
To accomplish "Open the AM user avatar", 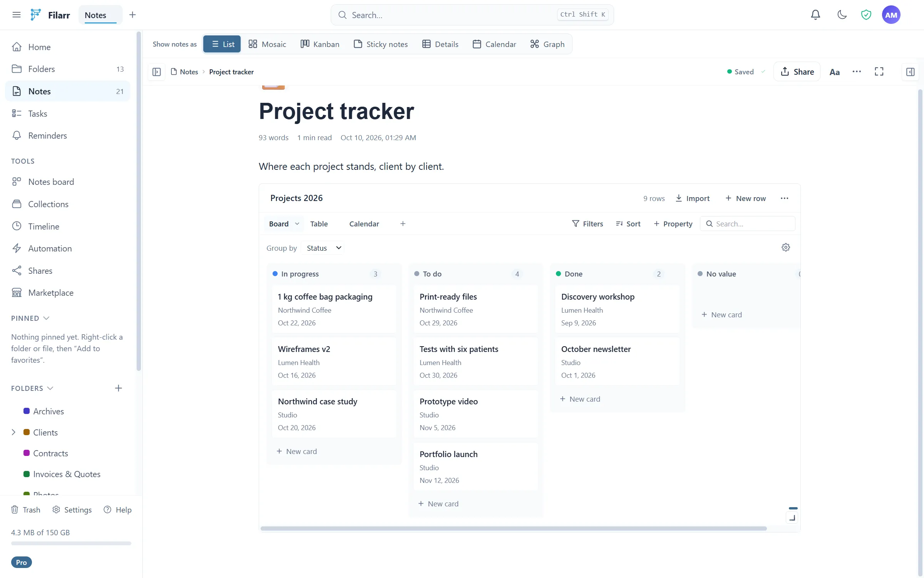I will [891, 15].
